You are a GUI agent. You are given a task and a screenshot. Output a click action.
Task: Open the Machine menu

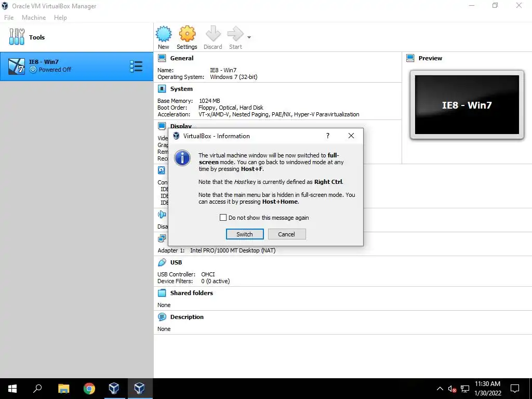click(34, 18)
